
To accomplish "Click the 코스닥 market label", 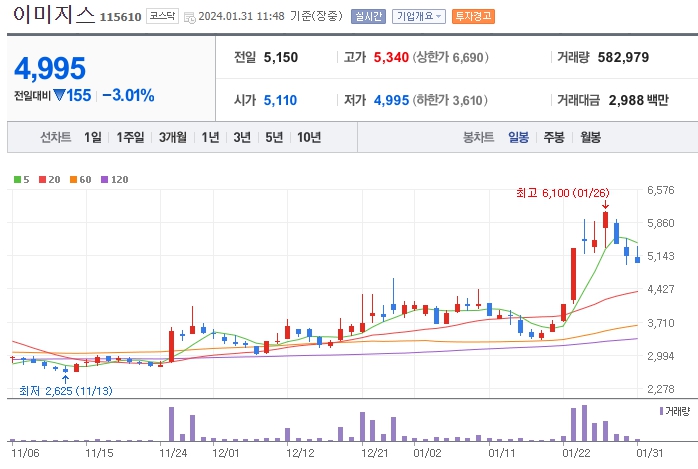I will point(162,16).
